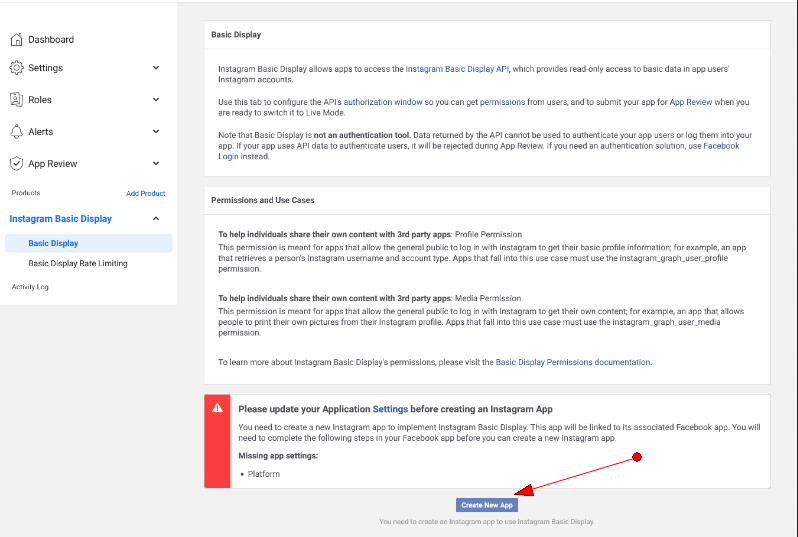Viewport: 798px width, 537px height.
Task: Click the Alerts bell icon
Action: pyautogui.click(x=16, y=132)
